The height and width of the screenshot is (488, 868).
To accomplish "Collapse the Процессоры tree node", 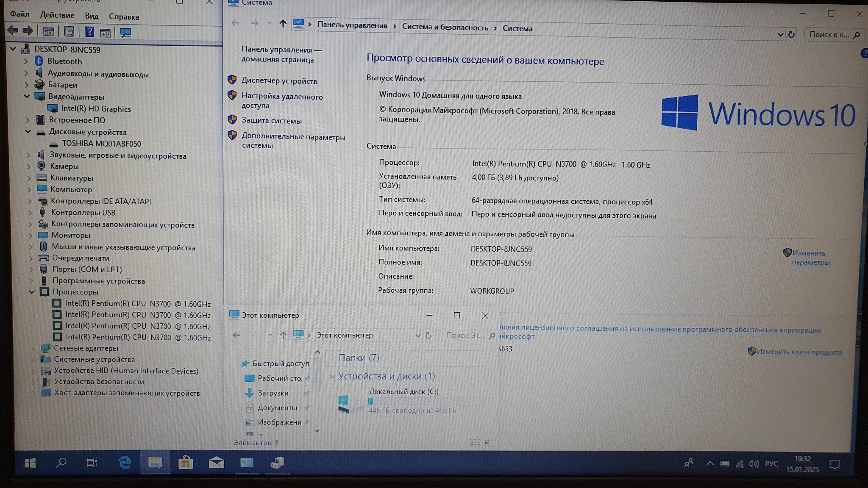I will (32, 292).
